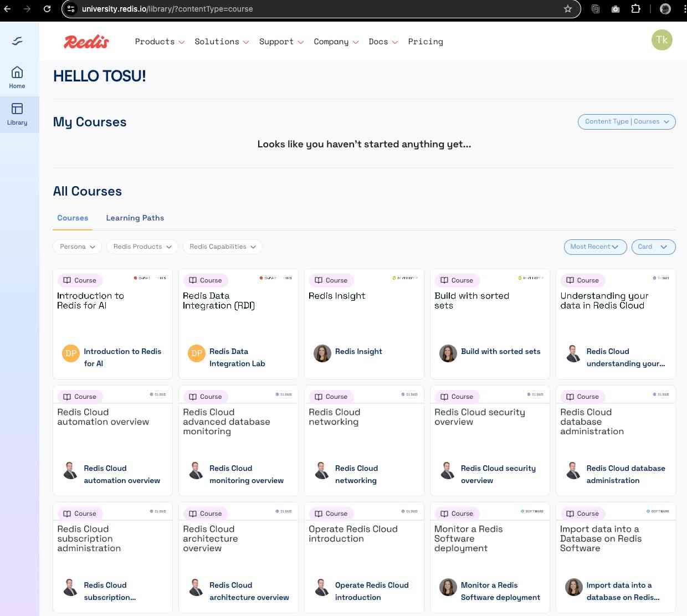Select the Library sidebar icon

(17, 114)
